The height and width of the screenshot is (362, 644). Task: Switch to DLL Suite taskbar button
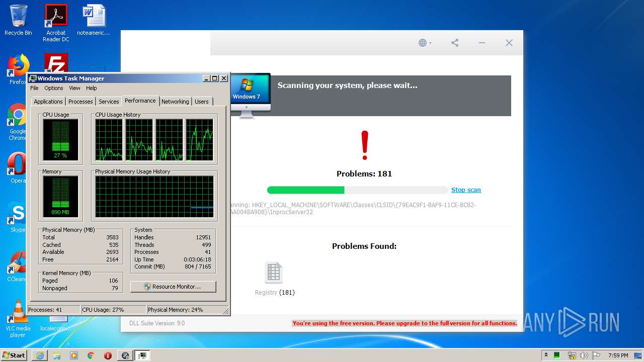[125, 355]
